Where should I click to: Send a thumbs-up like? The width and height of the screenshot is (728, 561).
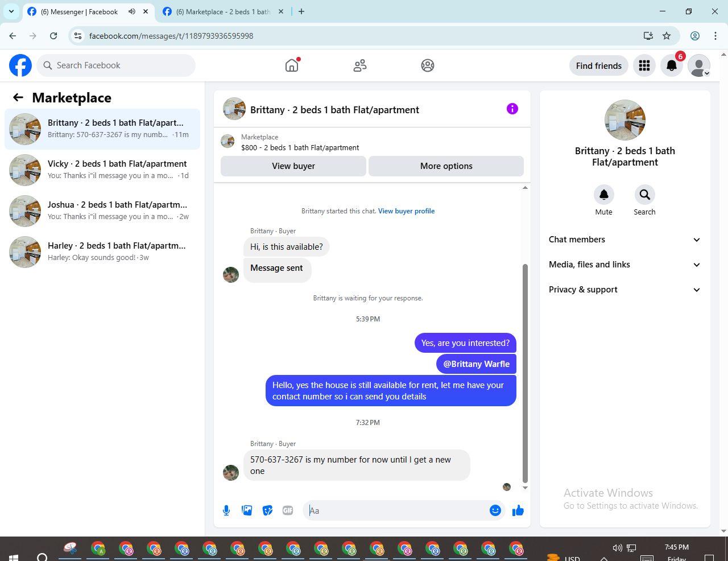pyautogui.click(x=518, y=510)
